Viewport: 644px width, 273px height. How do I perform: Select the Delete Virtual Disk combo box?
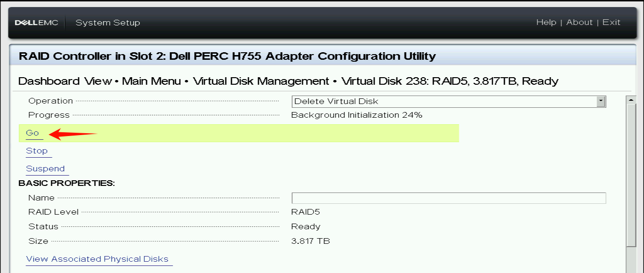tap(443, 101)
